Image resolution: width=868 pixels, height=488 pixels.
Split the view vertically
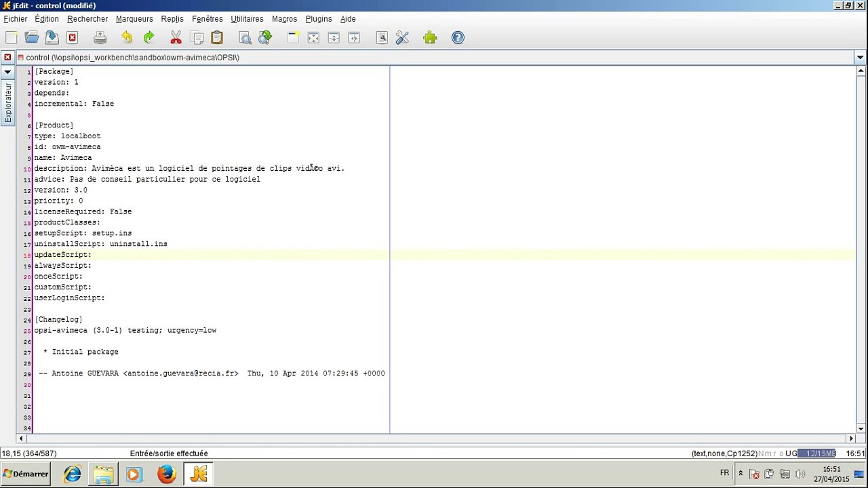pos(354,38)
